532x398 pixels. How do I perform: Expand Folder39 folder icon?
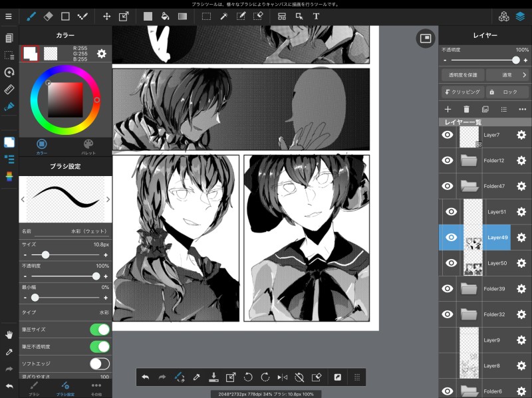pyautogui.click(x=469, y=288)
